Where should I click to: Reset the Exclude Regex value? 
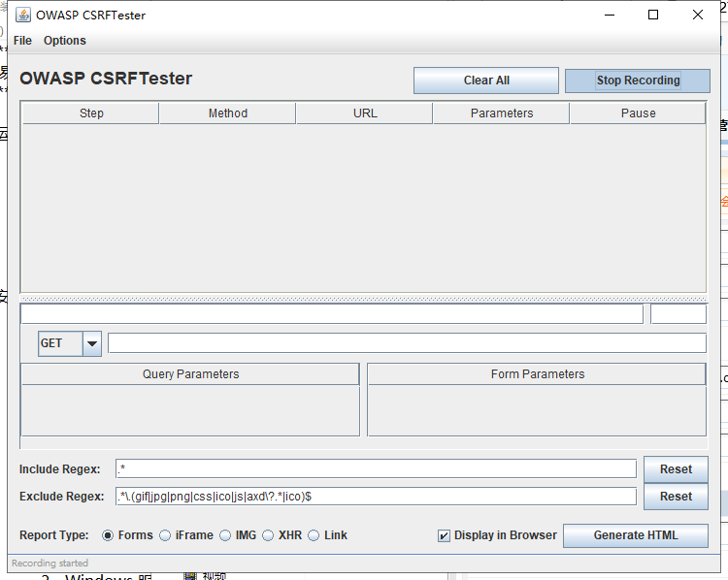[x=676, y=497]
